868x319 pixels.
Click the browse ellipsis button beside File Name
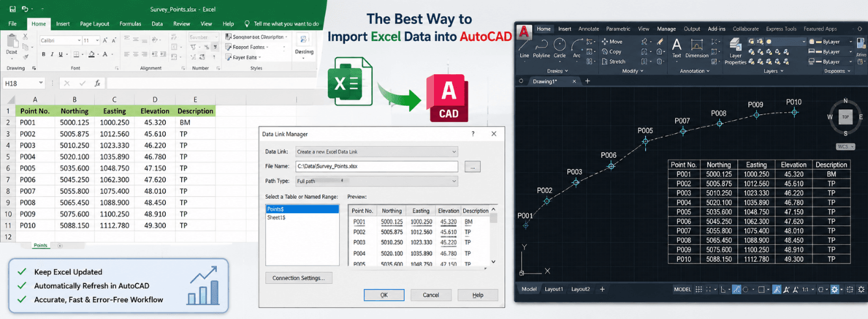tap(472, 167)
